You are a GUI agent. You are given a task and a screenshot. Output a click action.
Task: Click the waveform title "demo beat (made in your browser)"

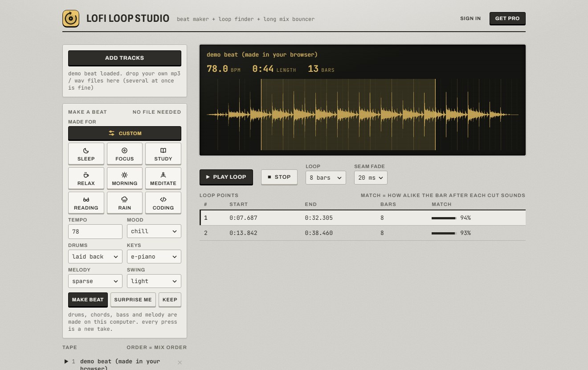pos(262,54)
